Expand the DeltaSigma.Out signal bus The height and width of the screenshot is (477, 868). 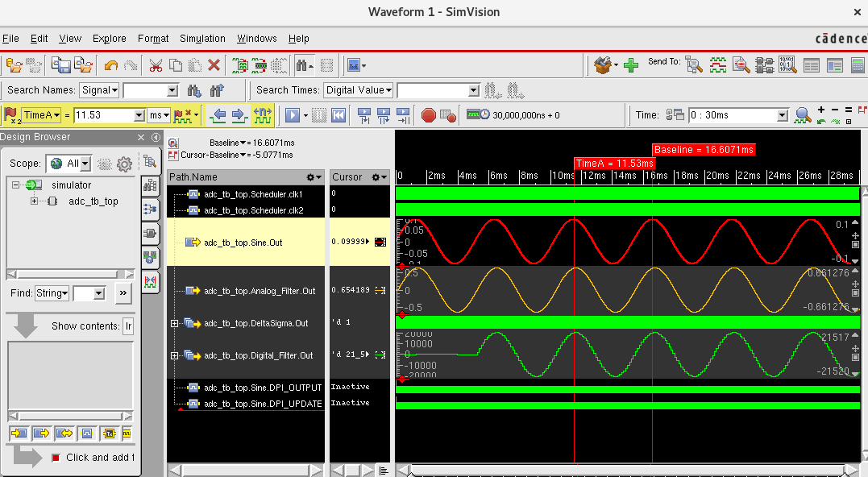tap(175, 323)
